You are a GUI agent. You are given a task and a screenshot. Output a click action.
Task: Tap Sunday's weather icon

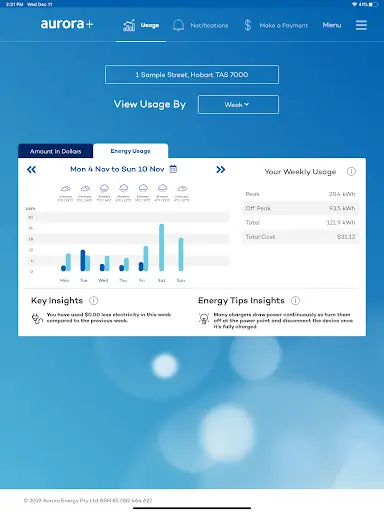coord(182,189)
